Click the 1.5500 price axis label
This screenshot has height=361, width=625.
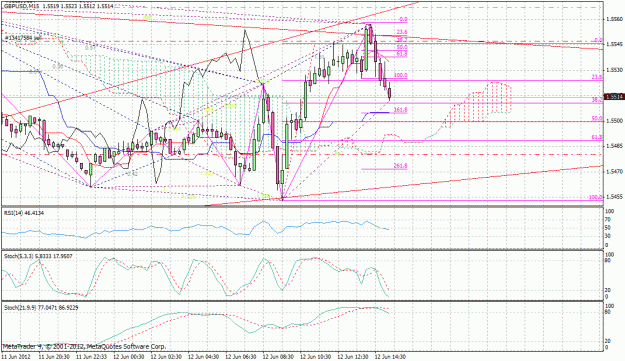[613, 121]
